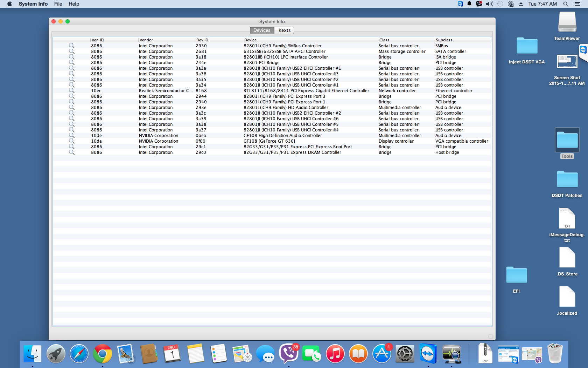Open Launchpad from the Dock

(56, 354)
